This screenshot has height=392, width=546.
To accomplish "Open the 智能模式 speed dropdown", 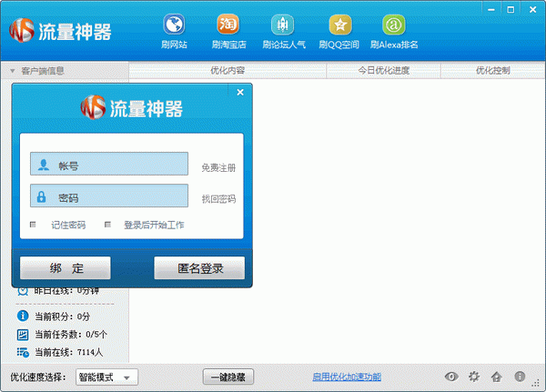I will point(106,377).
